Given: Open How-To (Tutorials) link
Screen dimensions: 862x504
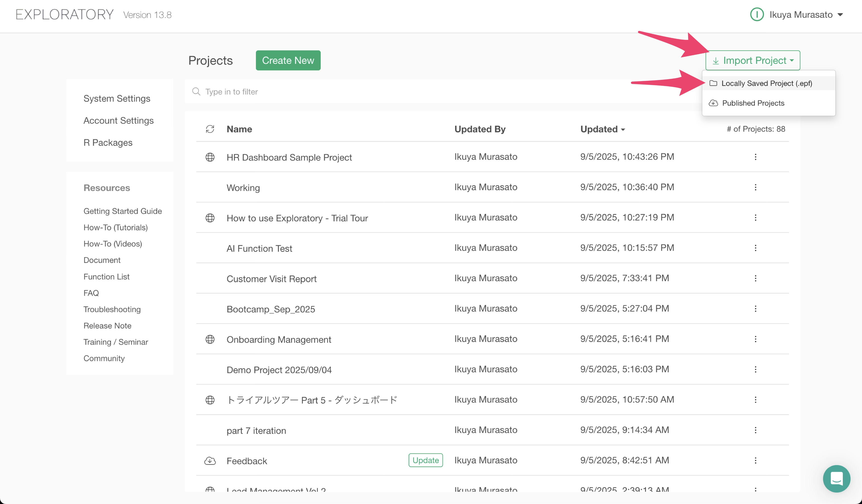Looking at the screenshot, I should [x=116, y=227].
